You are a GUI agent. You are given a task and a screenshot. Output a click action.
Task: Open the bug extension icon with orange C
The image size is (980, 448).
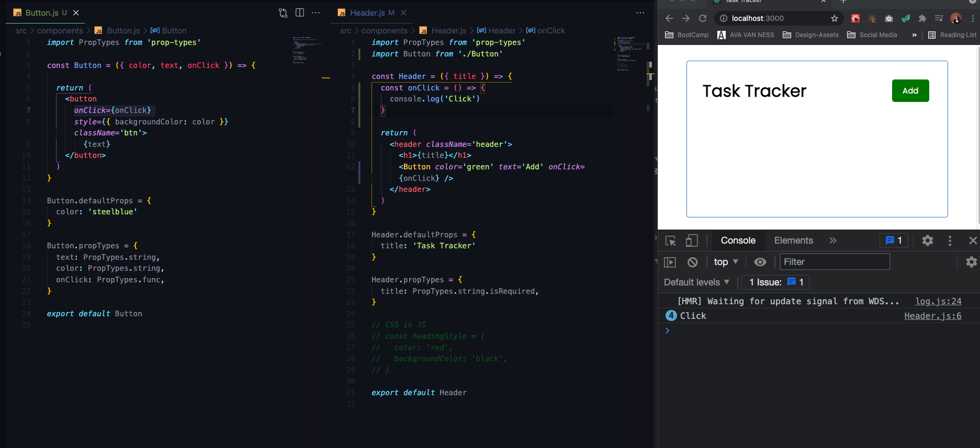click(872, 18)
